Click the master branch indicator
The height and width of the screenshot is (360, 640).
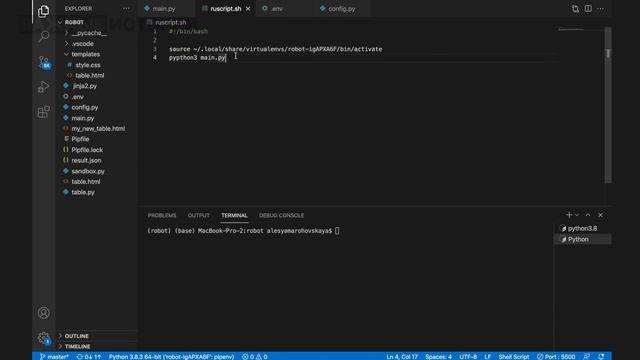(54, 356)
